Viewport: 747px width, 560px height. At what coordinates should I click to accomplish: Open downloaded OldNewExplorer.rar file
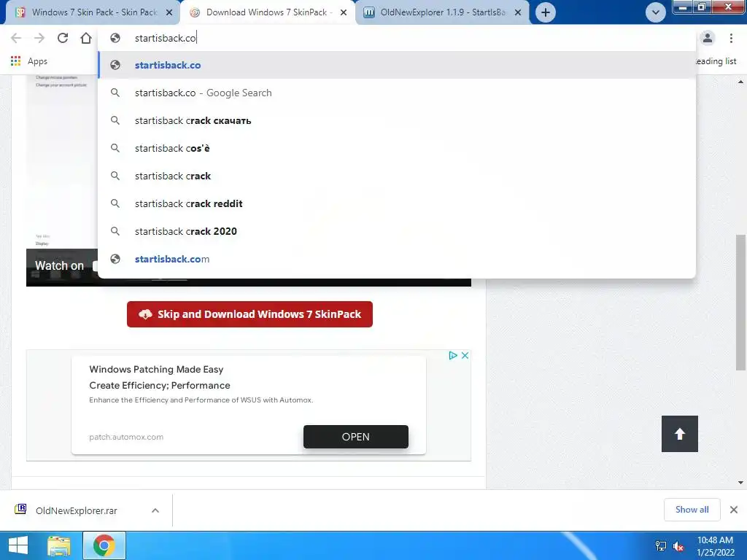[76, 510]
